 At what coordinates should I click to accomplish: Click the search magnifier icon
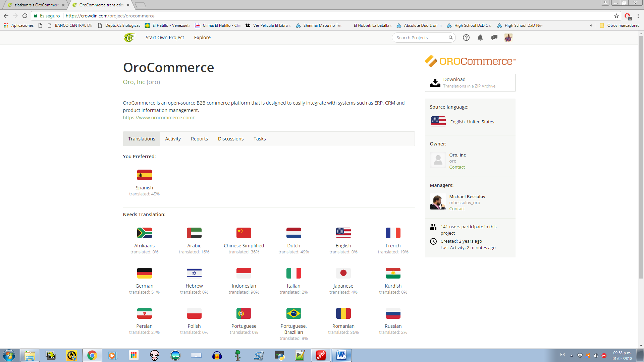pos(451,38)
